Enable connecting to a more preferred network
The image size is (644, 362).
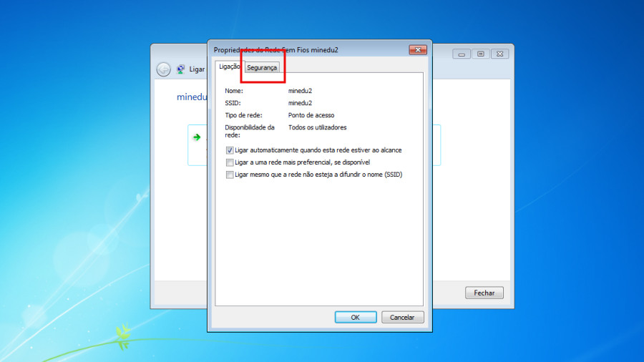(230, 162)
